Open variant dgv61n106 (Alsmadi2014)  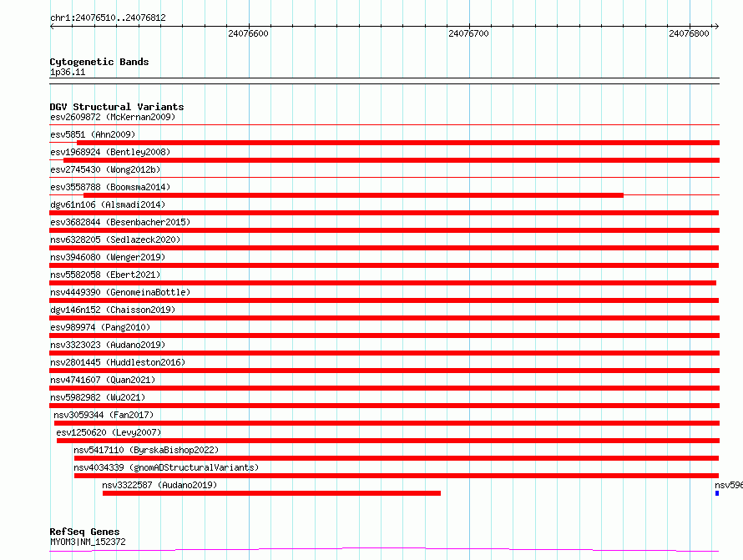[108, 204]
